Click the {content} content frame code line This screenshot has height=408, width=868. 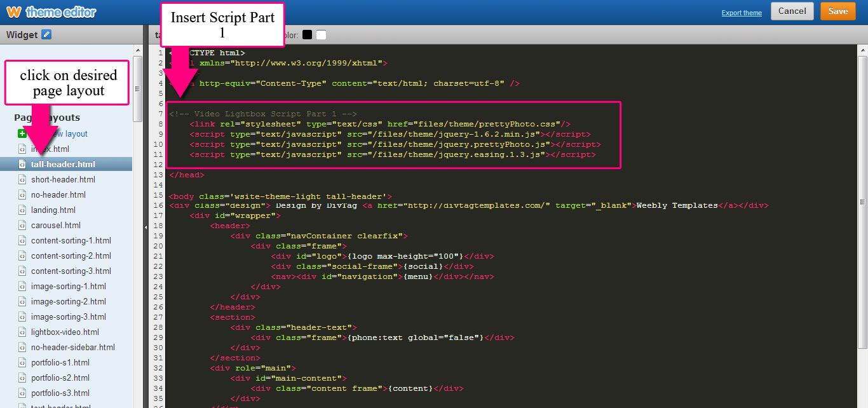357,388
